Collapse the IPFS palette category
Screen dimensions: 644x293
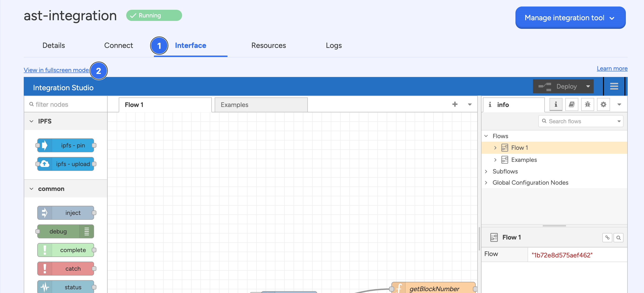(31, 121)
